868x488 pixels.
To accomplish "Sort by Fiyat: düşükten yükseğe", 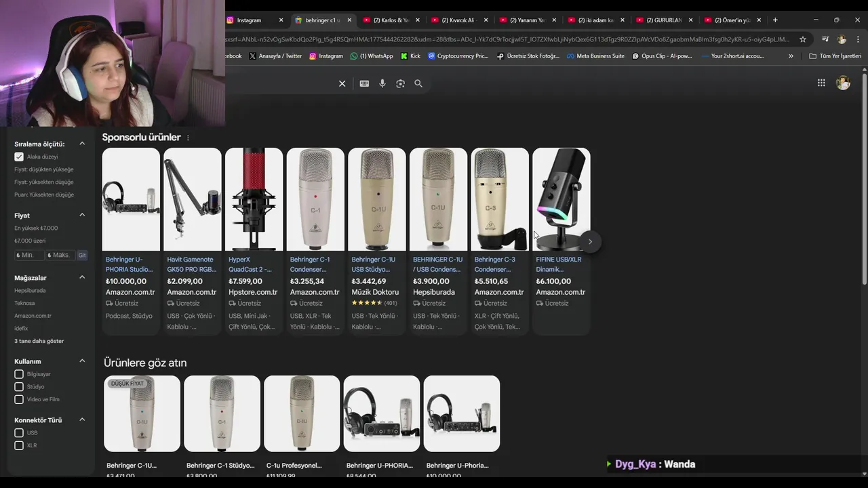I will click(44, 169).
